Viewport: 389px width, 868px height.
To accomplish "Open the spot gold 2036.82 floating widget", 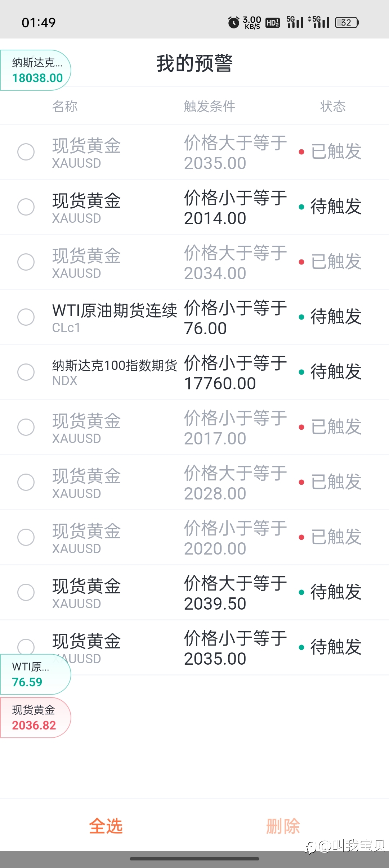I will [35, 718].
